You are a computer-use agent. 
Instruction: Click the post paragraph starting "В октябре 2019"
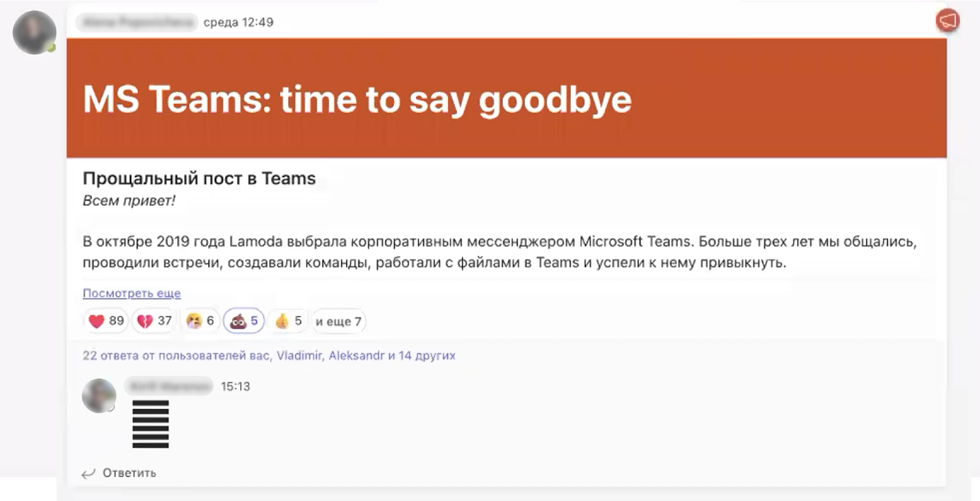pyautogui.click(x=499, y=252)
